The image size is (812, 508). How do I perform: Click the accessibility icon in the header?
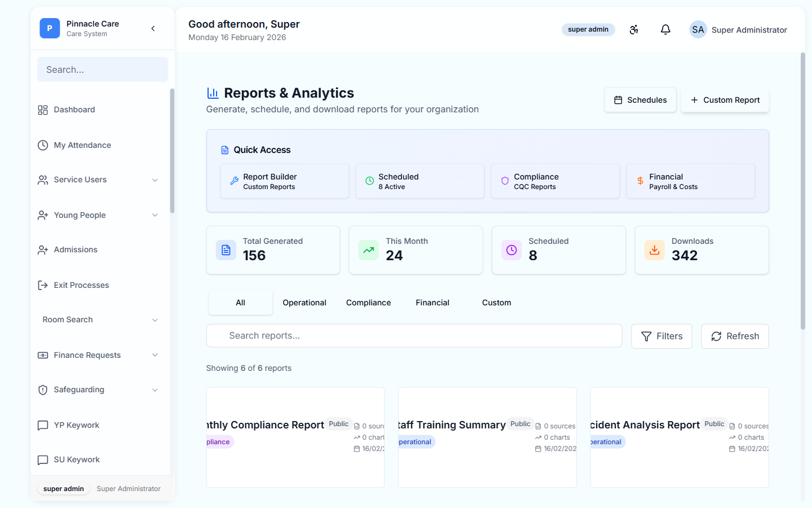click(x=634, y=29)
